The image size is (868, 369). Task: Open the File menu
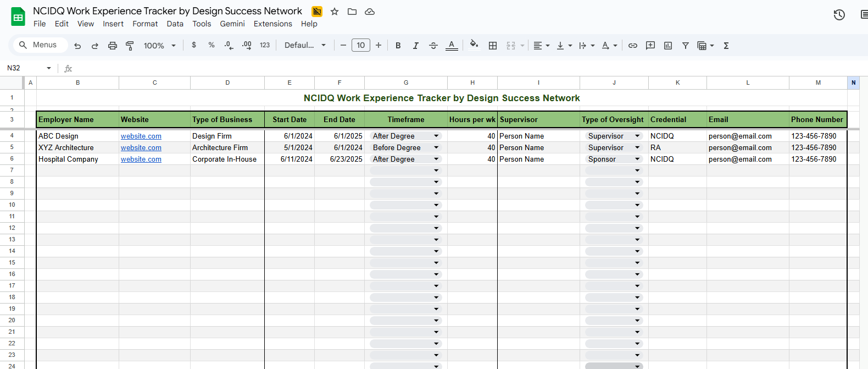(x=40, y=24)
